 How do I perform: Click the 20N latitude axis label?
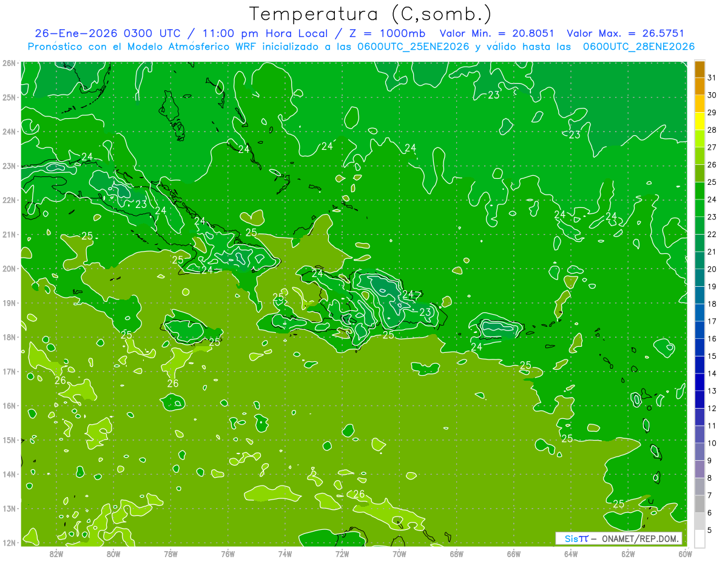point(9,269)
